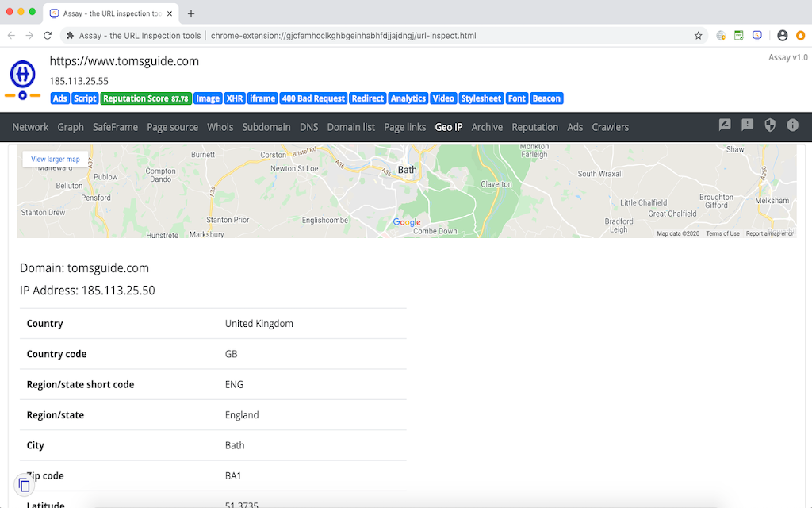Click the floating copy icon button
The image size is (812, 508).
[x=24, y=485]
